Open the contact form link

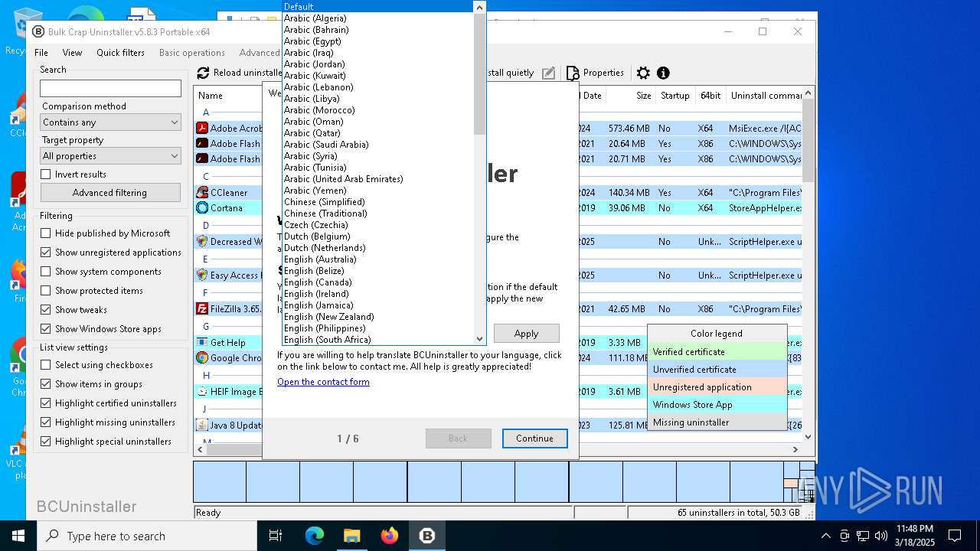tap(323, 382)
